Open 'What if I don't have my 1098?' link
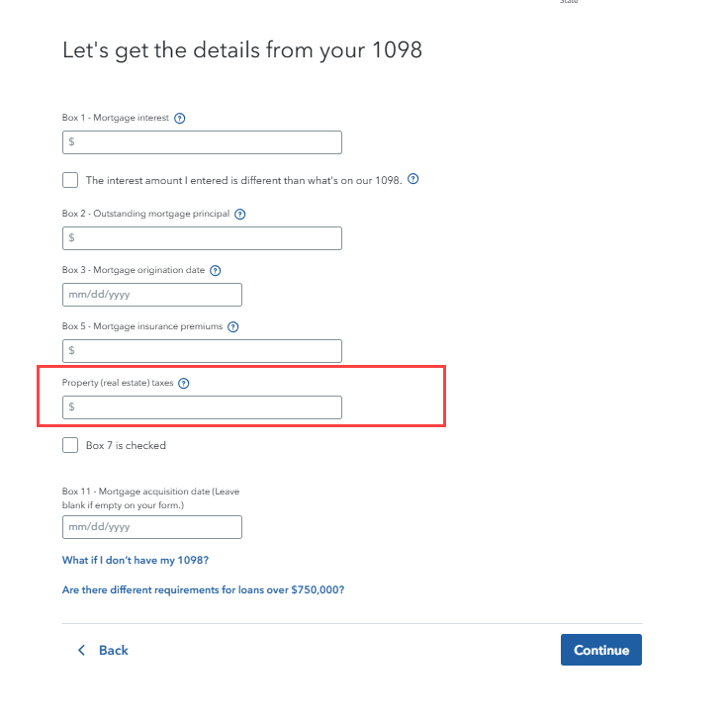Screen dimensions: 728x716 pyautogui.click(x=136, y=561)
